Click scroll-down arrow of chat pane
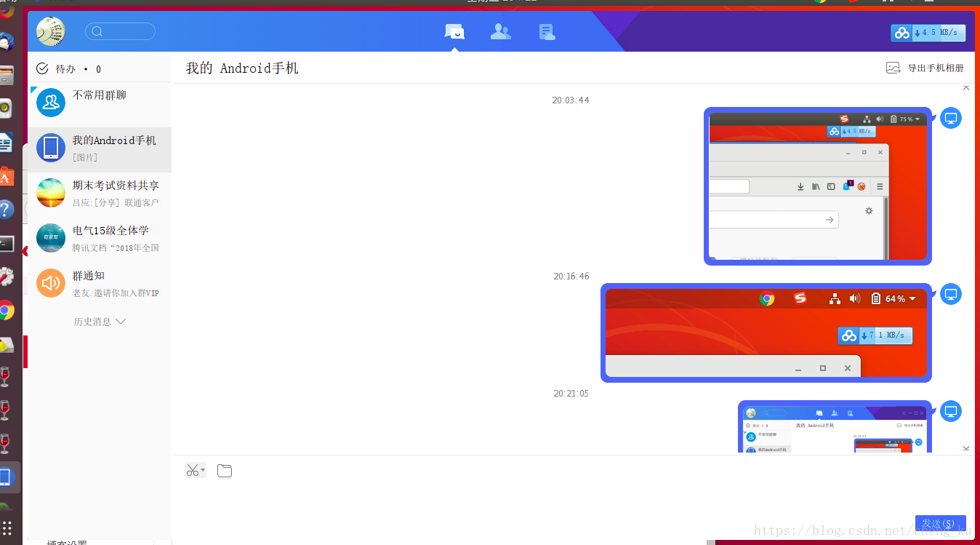 [x=966, y=448]
